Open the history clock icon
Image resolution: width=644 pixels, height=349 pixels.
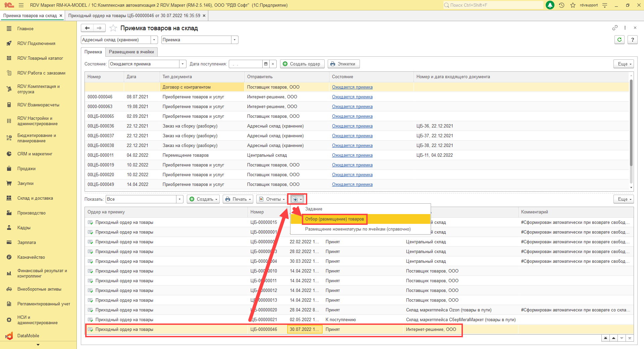click(x=562, y=5)
